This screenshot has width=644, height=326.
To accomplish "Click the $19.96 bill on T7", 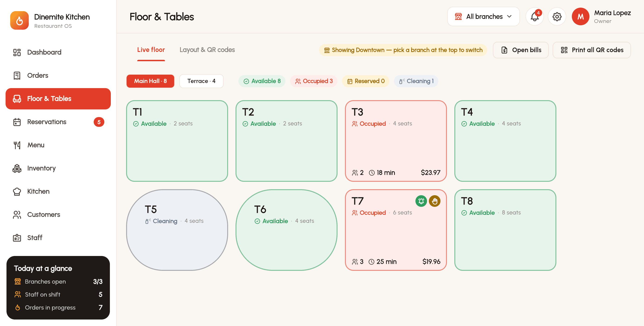I will pyautogui.click(x=431, y=262).
